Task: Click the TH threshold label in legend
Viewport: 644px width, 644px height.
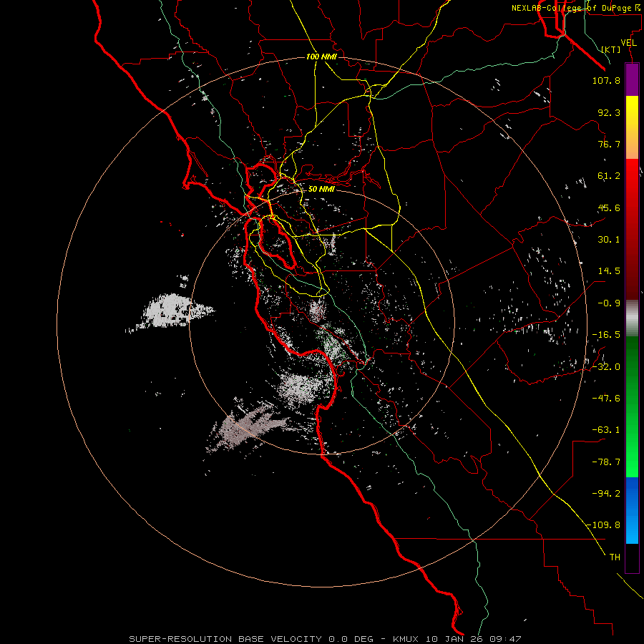Action: click(615, 557)
